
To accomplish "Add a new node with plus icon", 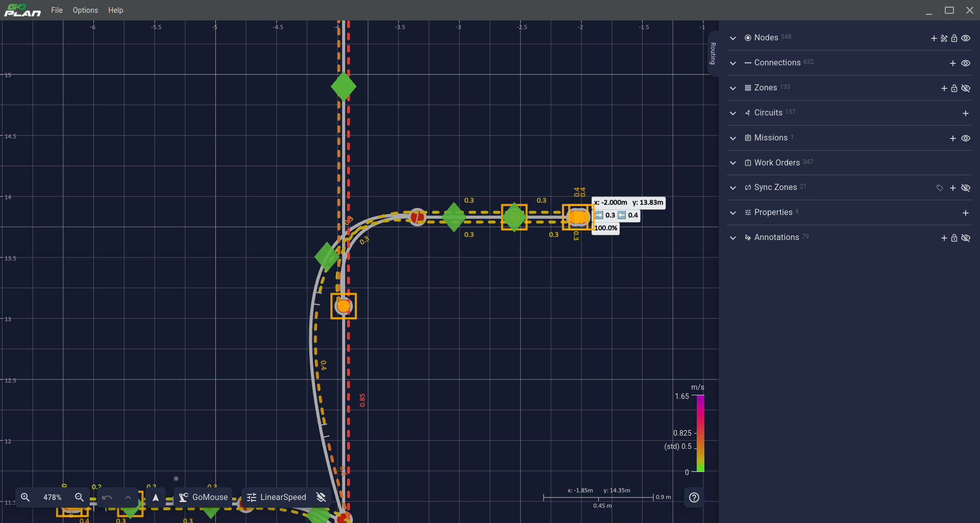I will coord(934,38).
